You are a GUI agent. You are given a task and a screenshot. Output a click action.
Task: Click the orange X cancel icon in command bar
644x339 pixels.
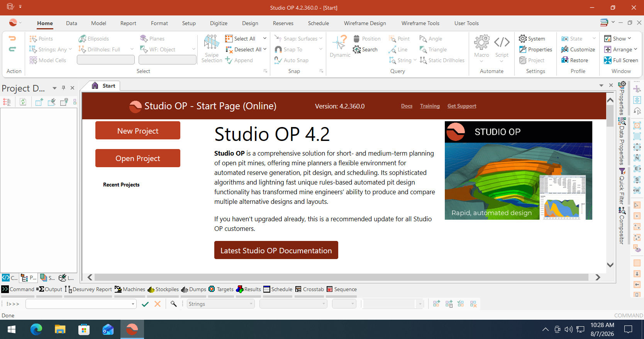pos(158,304)
